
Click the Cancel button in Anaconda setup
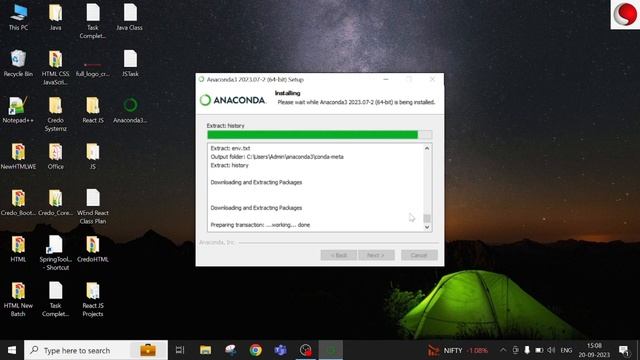tap(419, 255)
